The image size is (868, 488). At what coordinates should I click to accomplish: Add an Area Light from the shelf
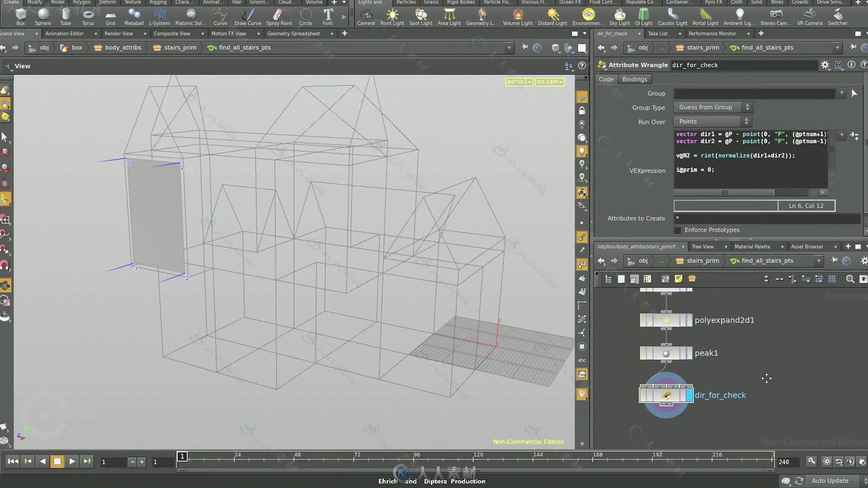pyautogui.click(x=449, y=17)
